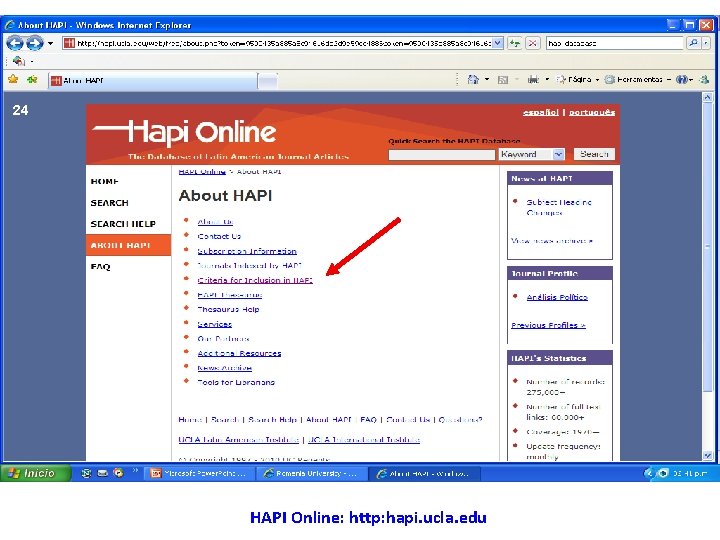Click the Favorites star icon
Screen dimensions: 720x540
point(13,79)
